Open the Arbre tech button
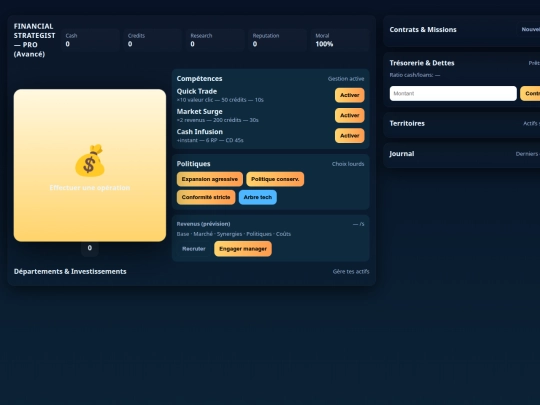Image resolution: width=540 pixels, height=405 pixels. click(258, 197)
